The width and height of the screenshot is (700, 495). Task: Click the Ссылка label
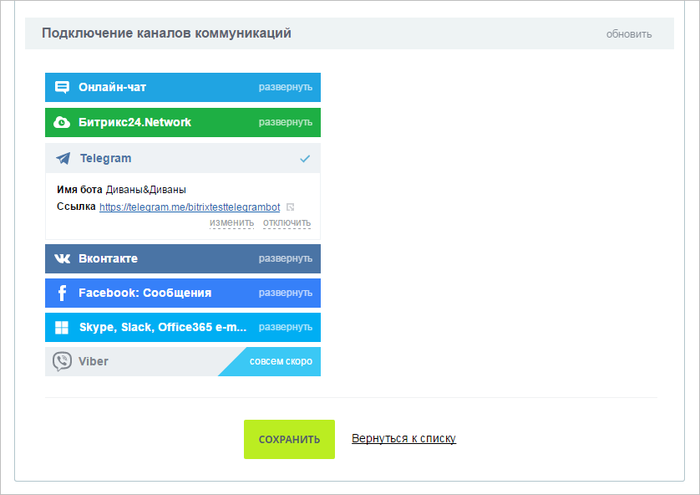pyautogui.click(x=76, y=206)
